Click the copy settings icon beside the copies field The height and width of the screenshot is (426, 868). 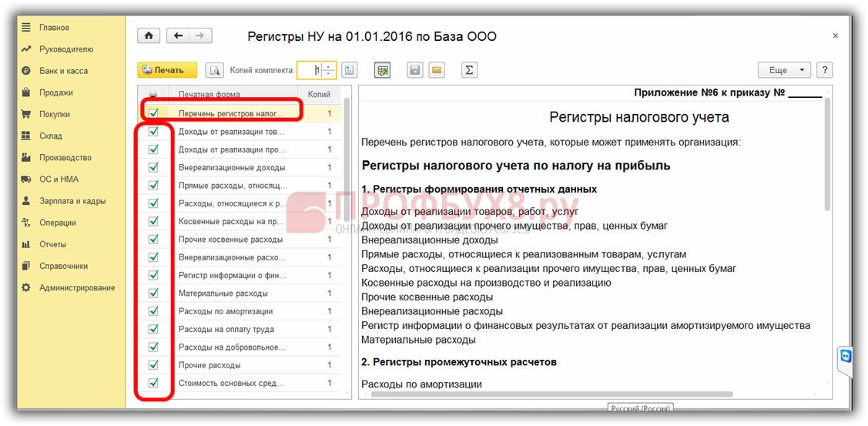coord(350,70)
